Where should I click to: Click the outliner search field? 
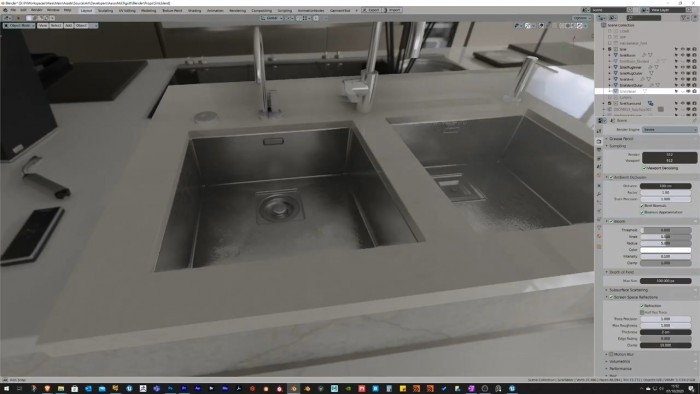click(643, 18)
